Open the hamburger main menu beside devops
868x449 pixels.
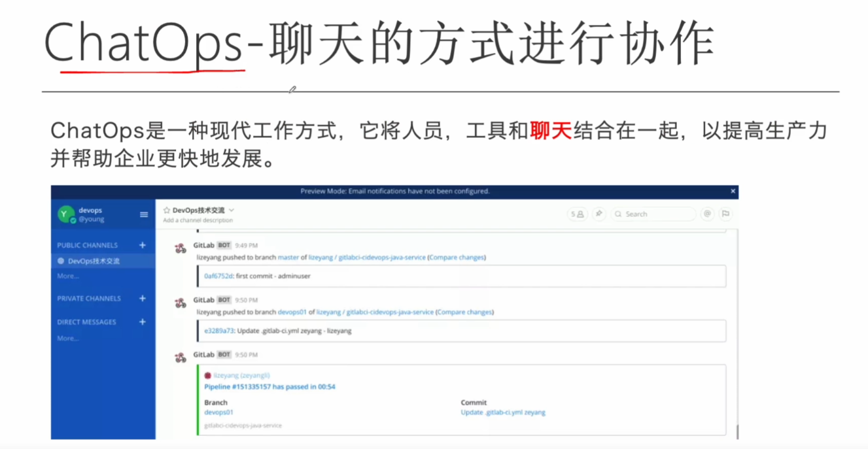pyautogui.click(x=144, y=214)
